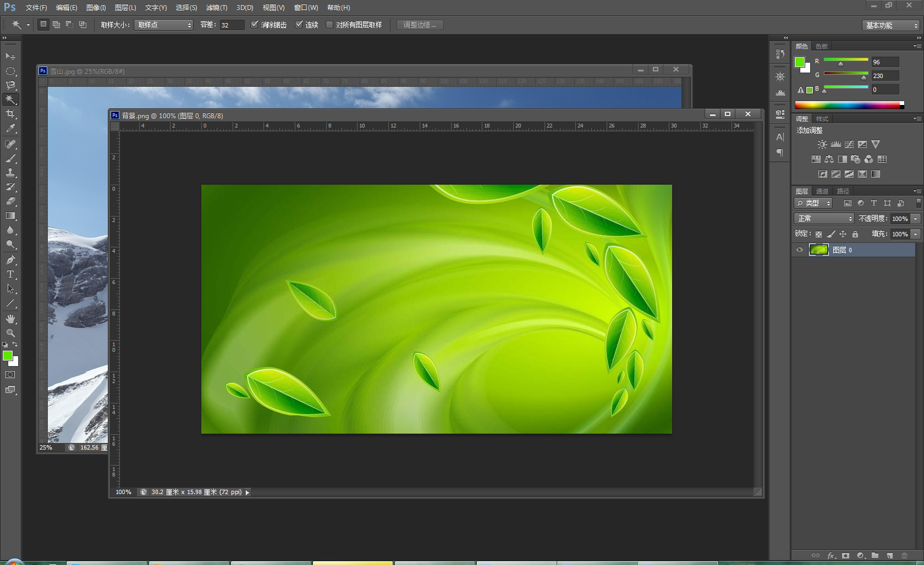Switch to the 通道 channels tab

coord(822,191)
